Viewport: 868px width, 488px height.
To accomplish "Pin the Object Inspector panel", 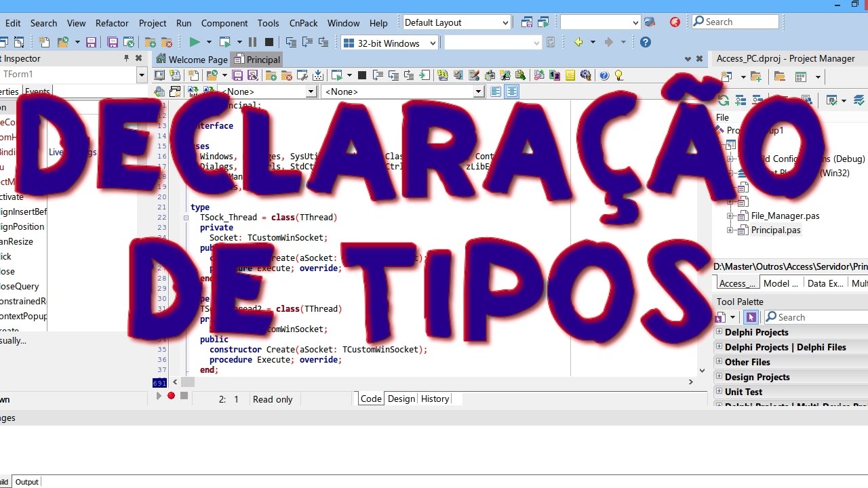I will (x=126, y=58).
